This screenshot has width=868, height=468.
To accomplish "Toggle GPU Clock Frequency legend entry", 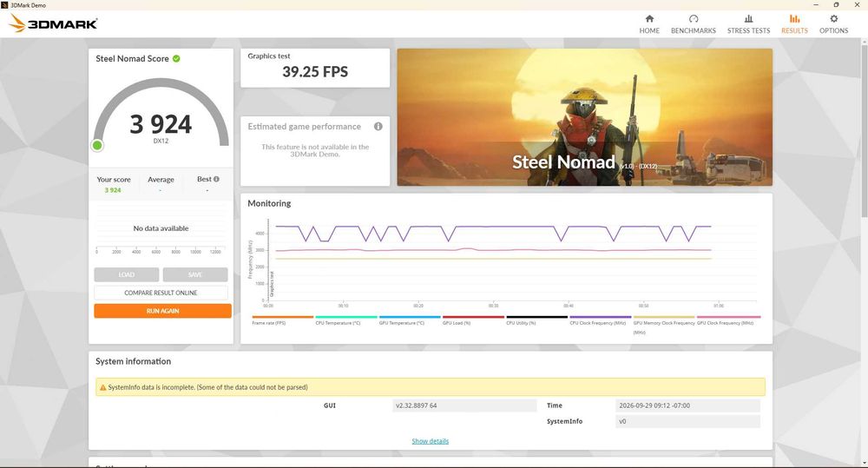I will point(728,320).
